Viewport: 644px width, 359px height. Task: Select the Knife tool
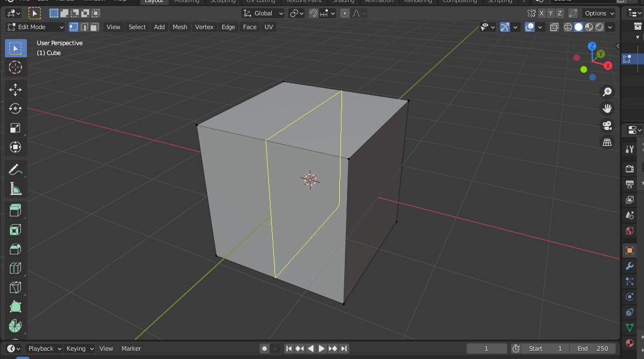click(15, 287)
